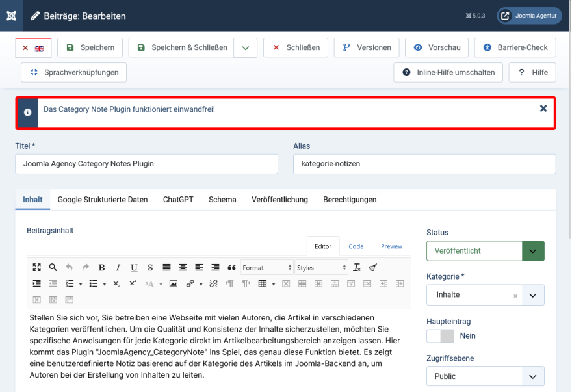Clear formatting with the Tx icon
The height and width of the screenshot is (392, 572).
pos(357,267)
